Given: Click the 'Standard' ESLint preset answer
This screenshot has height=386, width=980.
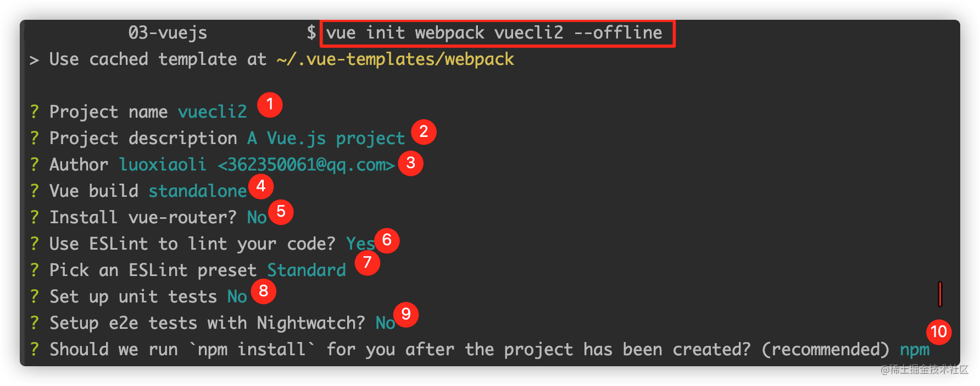Looking at the screenshot, I should pyautogui.click(x=307, y=270).
